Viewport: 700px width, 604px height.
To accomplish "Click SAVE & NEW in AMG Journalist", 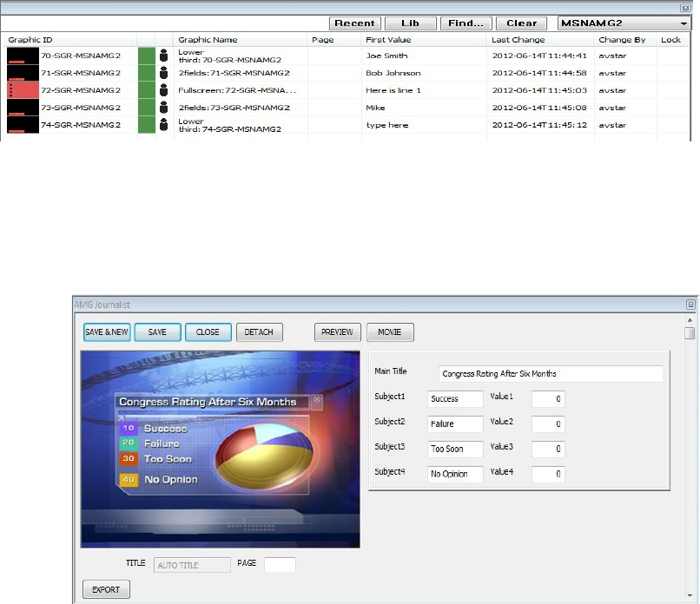I will 107,332.
